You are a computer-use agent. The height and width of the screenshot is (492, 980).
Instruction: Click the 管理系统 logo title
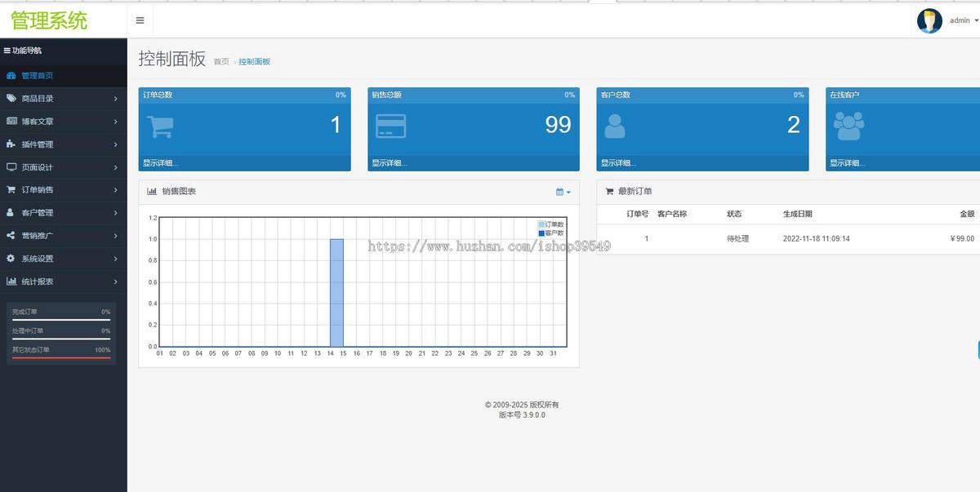(x=49, y=20)
